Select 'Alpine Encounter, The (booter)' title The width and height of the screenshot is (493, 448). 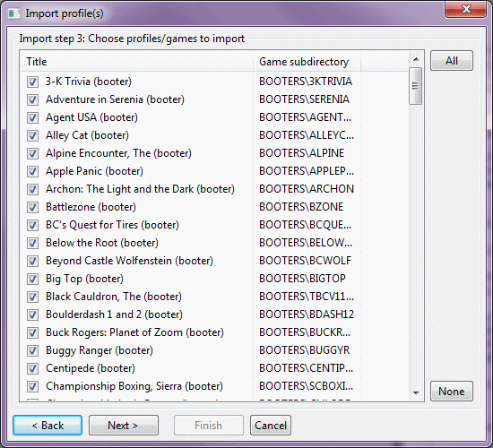[x=119, y=153]
